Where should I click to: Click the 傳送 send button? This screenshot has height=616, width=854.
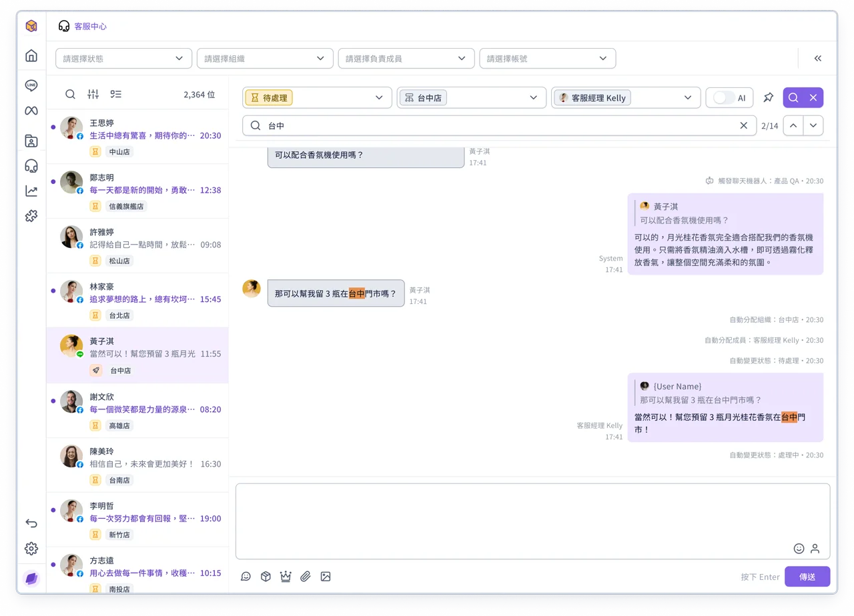[x=807, y=577]
